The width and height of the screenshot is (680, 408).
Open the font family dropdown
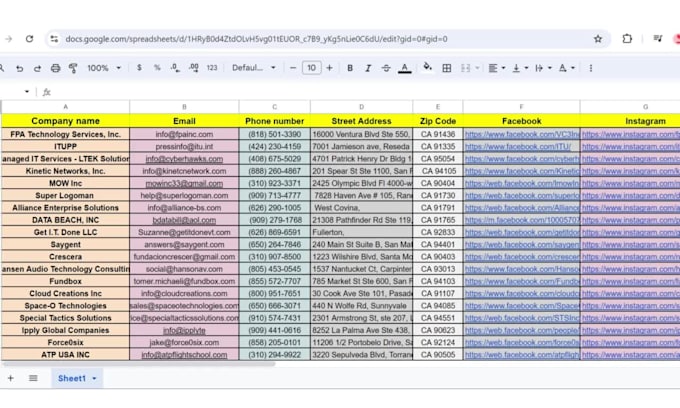(x=254, y=68)
